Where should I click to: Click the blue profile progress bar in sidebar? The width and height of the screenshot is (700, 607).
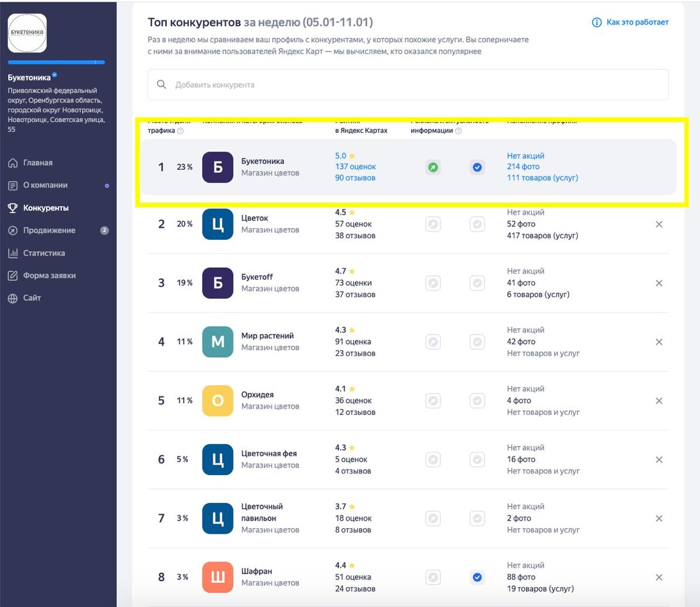[x=57, y=62]
